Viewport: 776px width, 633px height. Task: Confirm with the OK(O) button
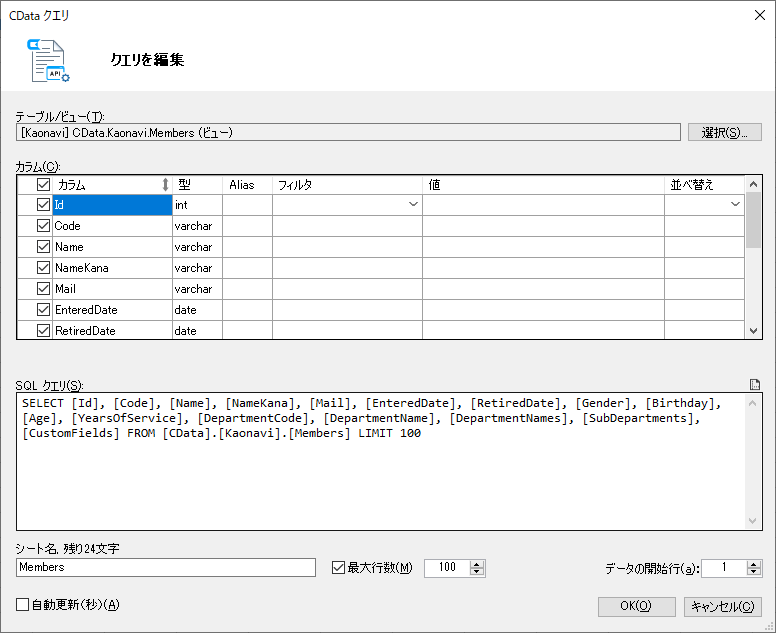click(x=636, y=606)
